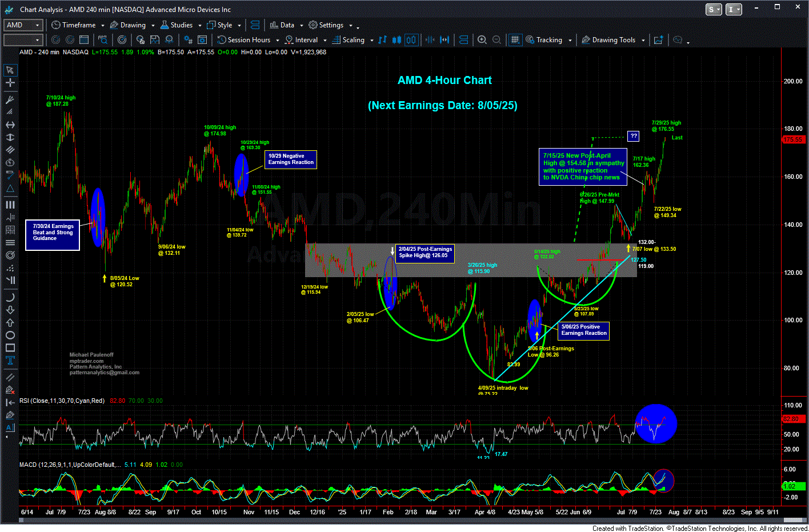Click the add chart analysis window icon
The height and width of the screenshot is (532, 809).
659,40
